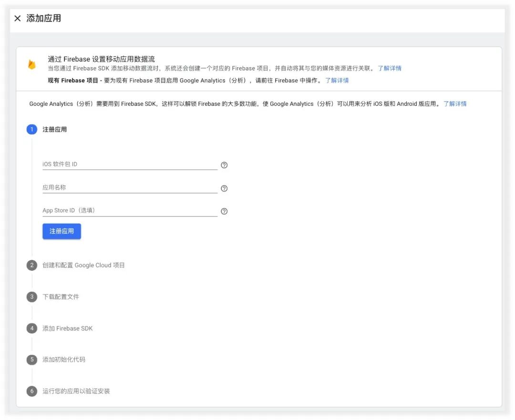Open help icon for iOS 软件包 ID
The image size is (515, 420).
pyautogui.click(x=224, y=165)
